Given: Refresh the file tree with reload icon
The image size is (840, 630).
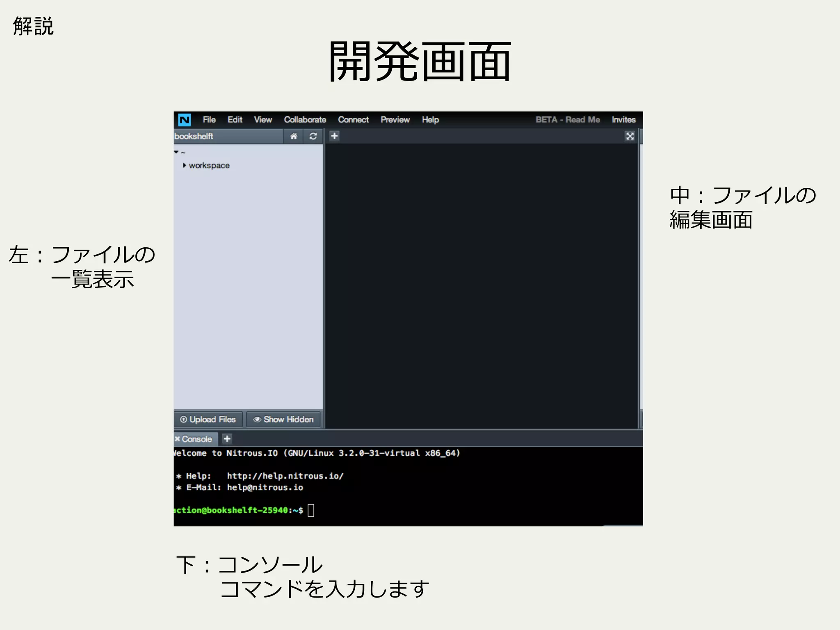Looking at the screenshot, I should (x=313, y=136).
